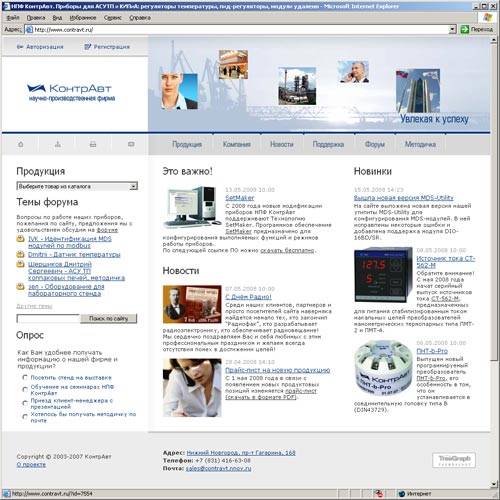500x500 pixels.
Task: Click the TreeGraph developer logo in the footer
Action: [454, 460]
